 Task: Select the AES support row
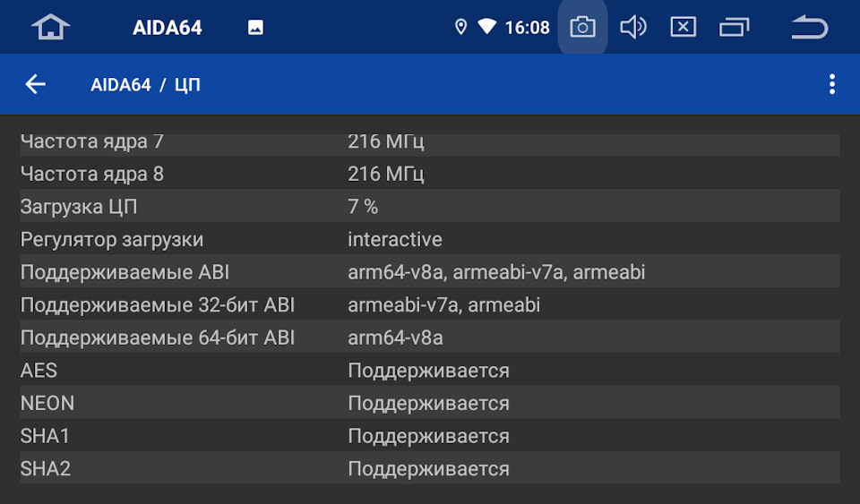click(x=430, y=371)
